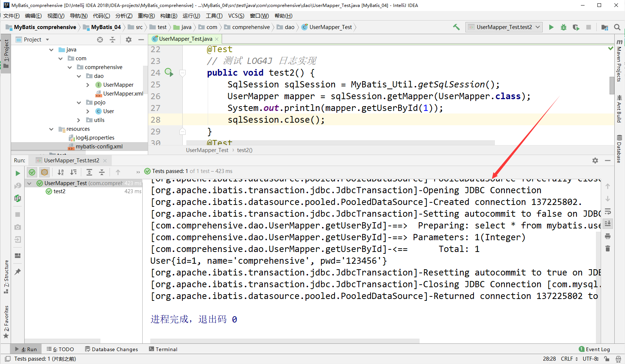This screenshot has height=364, width=625.
Task: Click the rerun failed tests icon
Action: (18, 186)
